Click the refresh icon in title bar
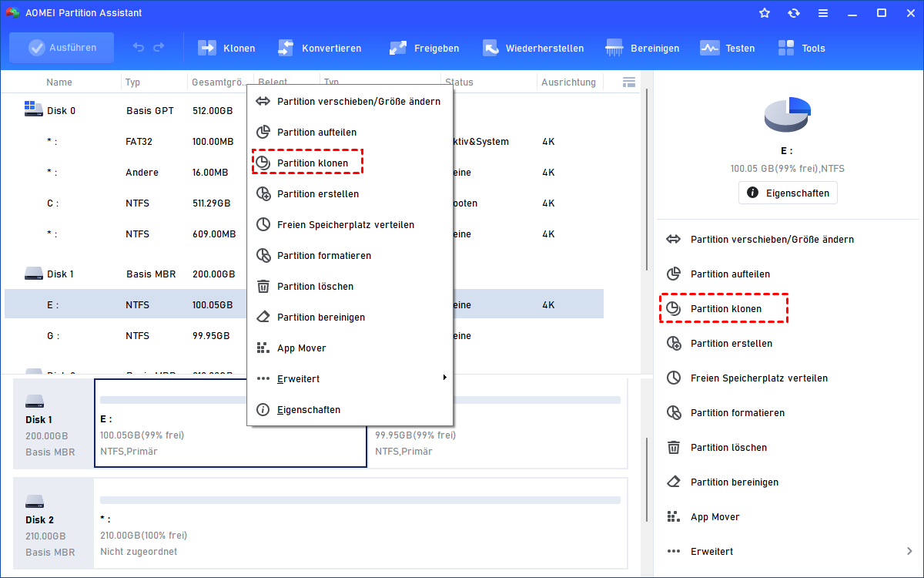 point(794,13)
